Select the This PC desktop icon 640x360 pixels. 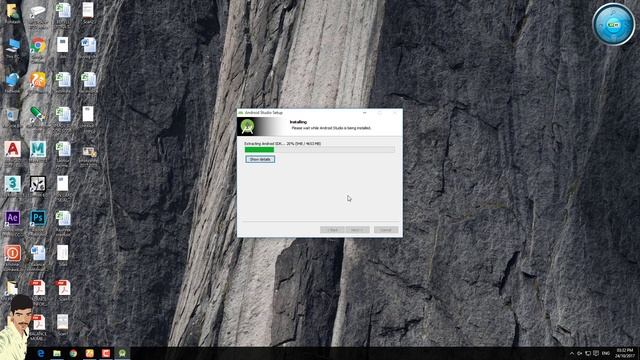click(13, 46)
